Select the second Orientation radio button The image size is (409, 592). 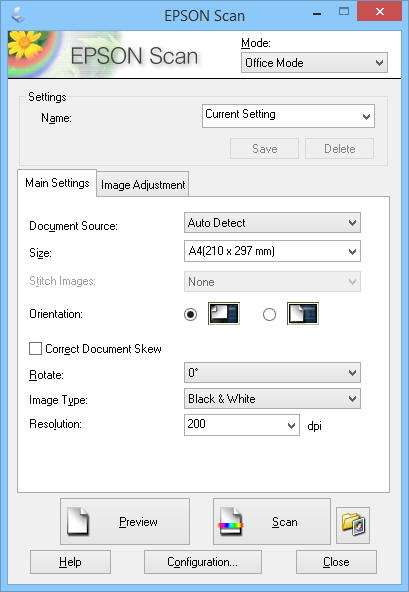point(269,314)
